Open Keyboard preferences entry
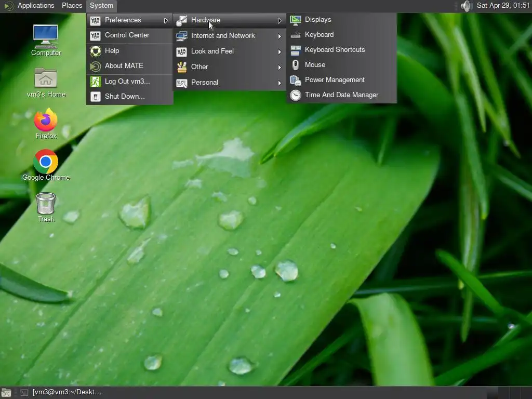This screenshot has height=399, width=532. click(341, 35)
